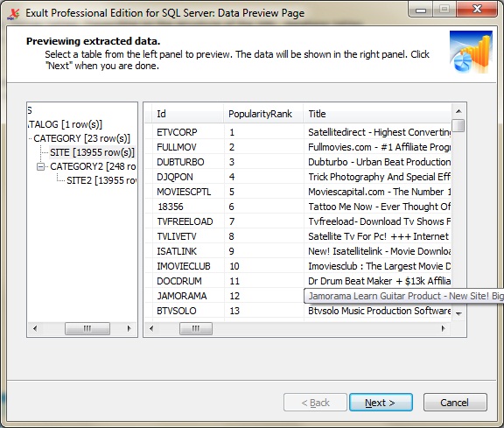Click the Trick Photography title cell
504x428 pixels.
coord(378,177)
